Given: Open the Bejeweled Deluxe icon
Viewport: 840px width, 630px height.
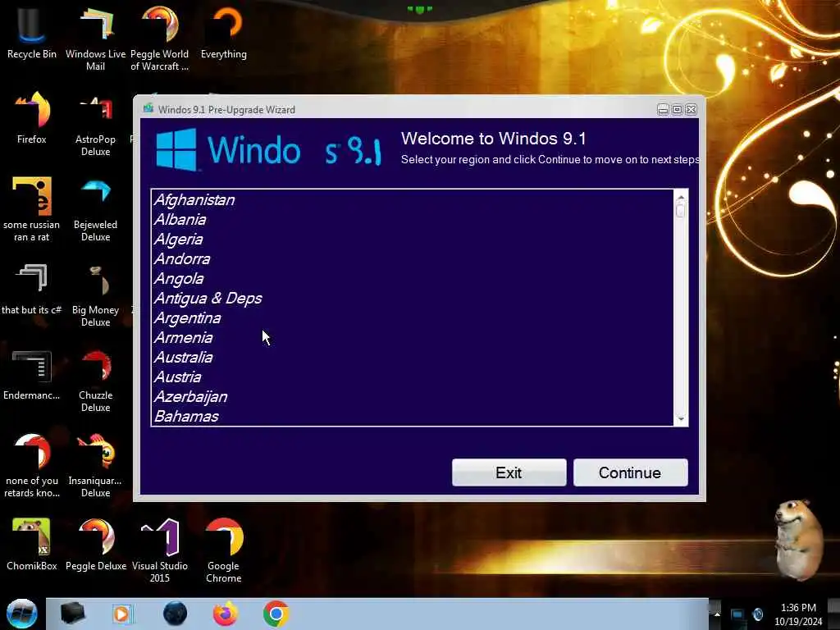Looking at the screenshot, I should point(95,209).
